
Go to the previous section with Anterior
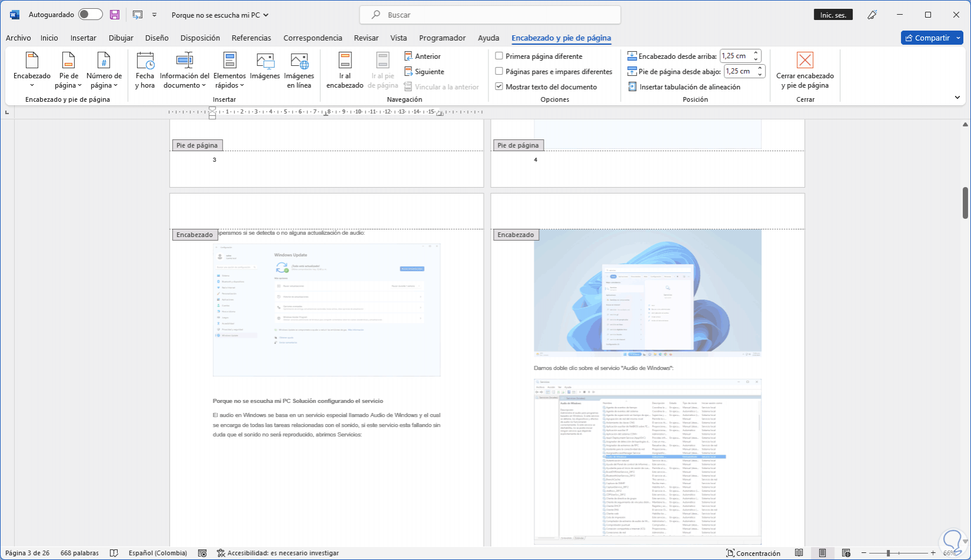coord(423,56)
